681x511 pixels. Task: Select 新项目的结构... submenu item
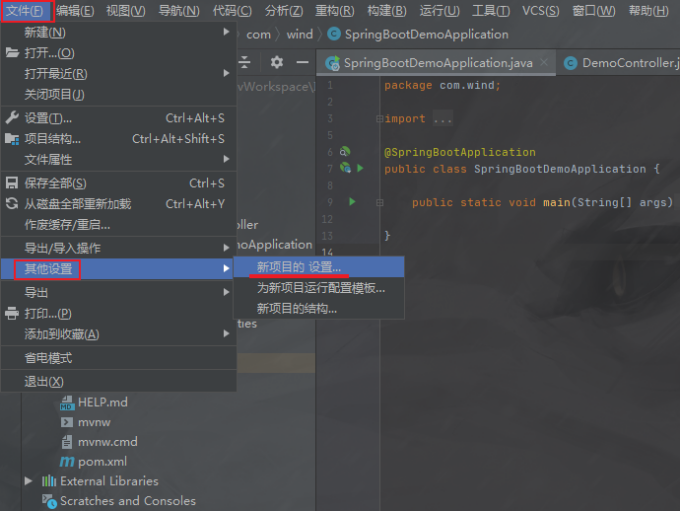[319, 309]
